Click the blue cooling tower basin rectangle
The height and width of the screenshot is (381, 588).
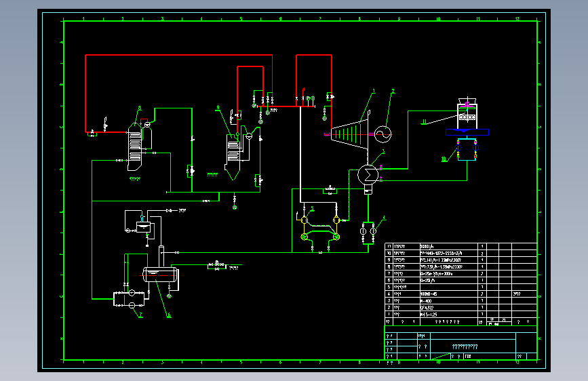pos(467,132)
